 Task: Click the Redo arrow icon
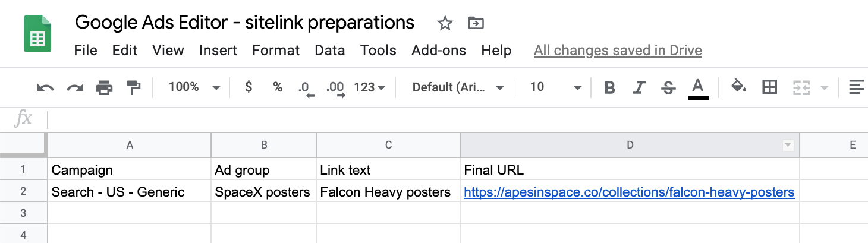(75, 88)
